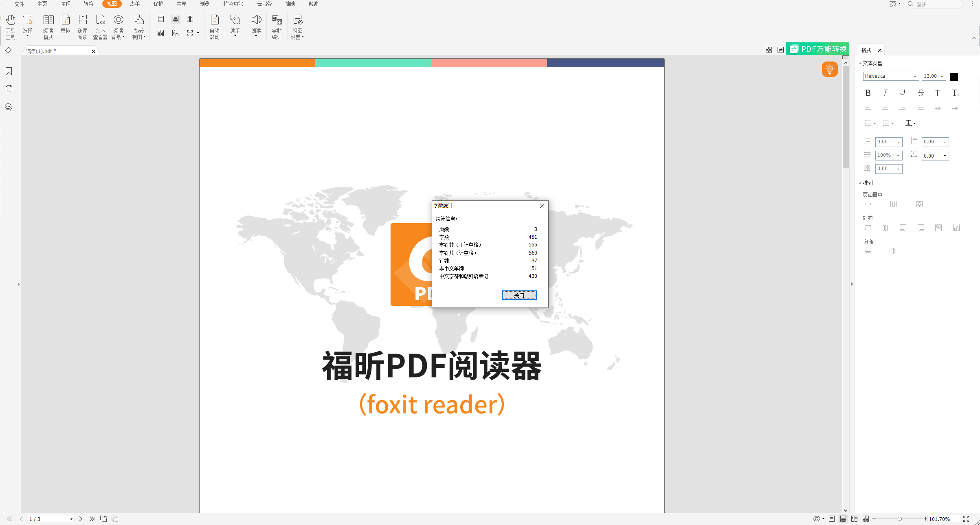
Task: Toggle bold formatting in format panel
Action: tap(868, 93)
